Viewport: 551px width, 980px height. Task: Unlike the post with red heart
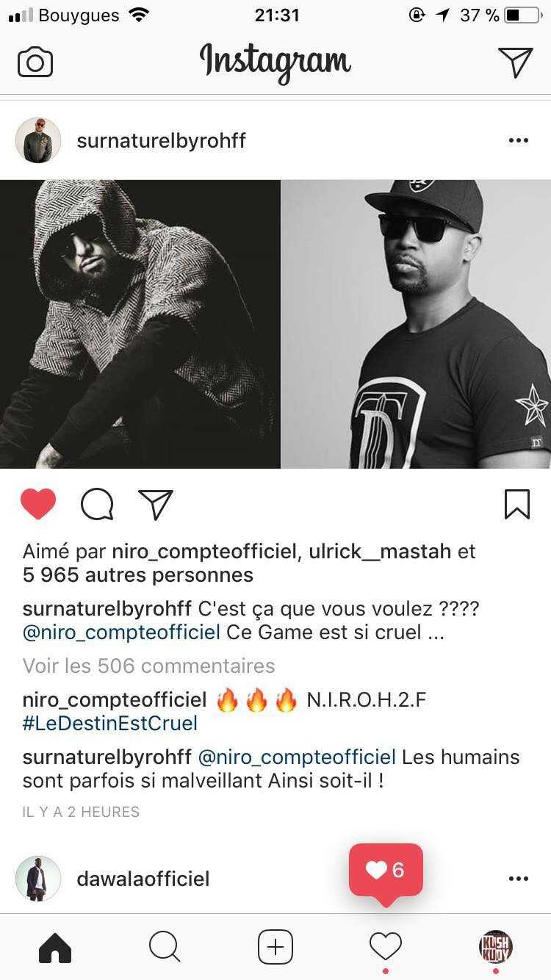point(38,504)
